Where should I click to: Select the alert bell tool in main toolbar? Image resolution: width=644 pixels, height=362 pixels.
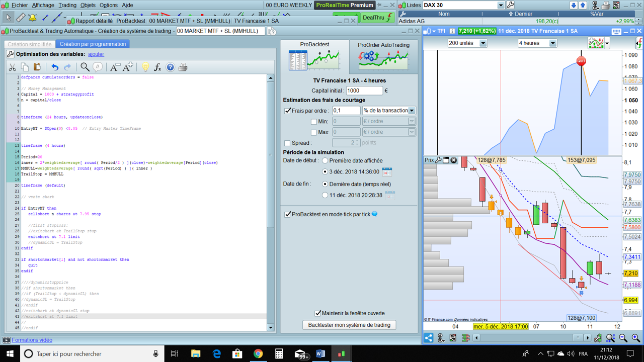coord(33,18)
